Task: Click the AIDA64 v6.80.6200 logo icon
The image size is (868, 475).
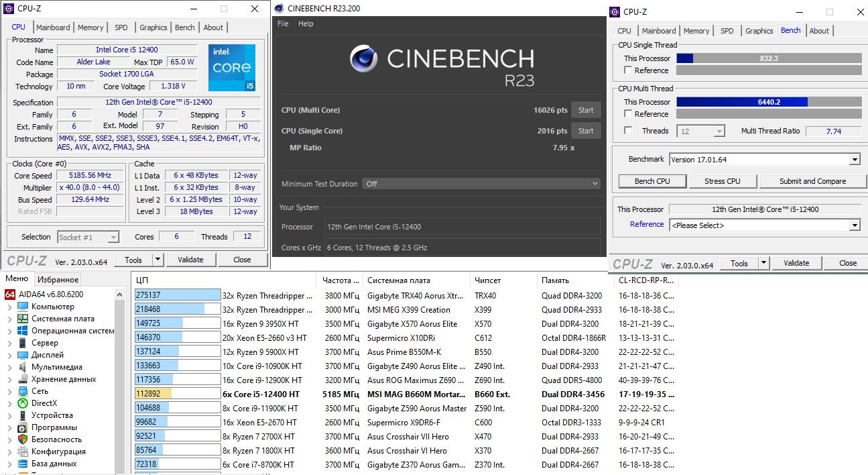Action: point(10,295)
